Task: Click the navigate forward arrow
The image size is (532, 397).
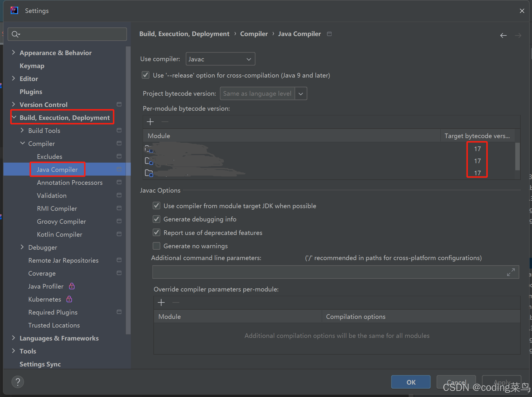Action: click(x=518, y=35)
